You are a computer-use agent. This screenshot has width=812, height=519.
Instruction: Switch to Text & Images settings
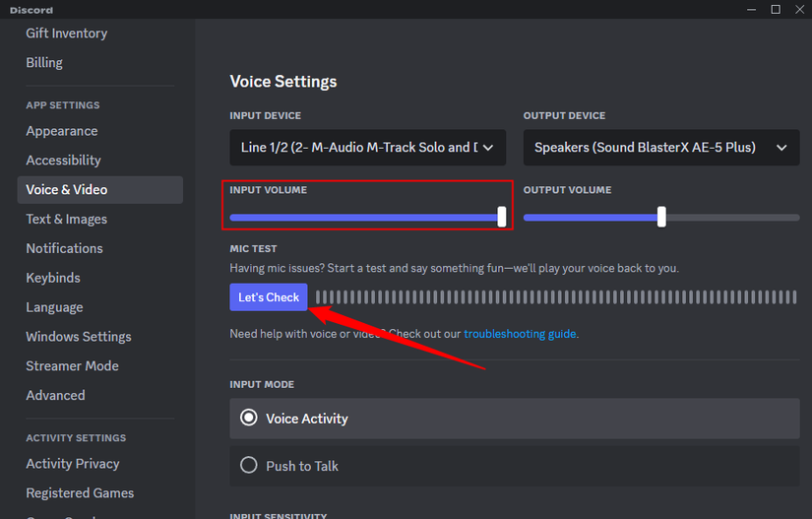pos(66,220)
